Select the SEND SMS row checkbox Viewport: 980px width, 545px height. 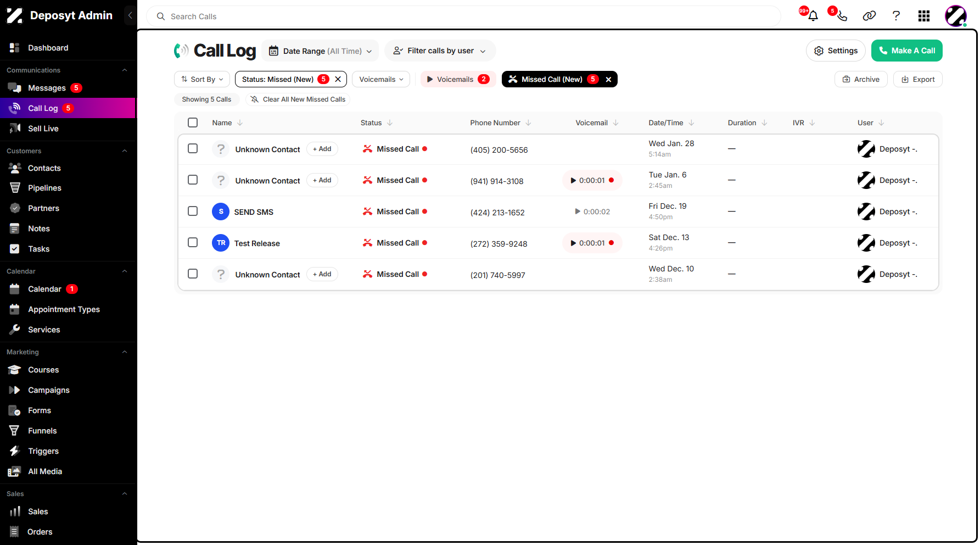193,211
